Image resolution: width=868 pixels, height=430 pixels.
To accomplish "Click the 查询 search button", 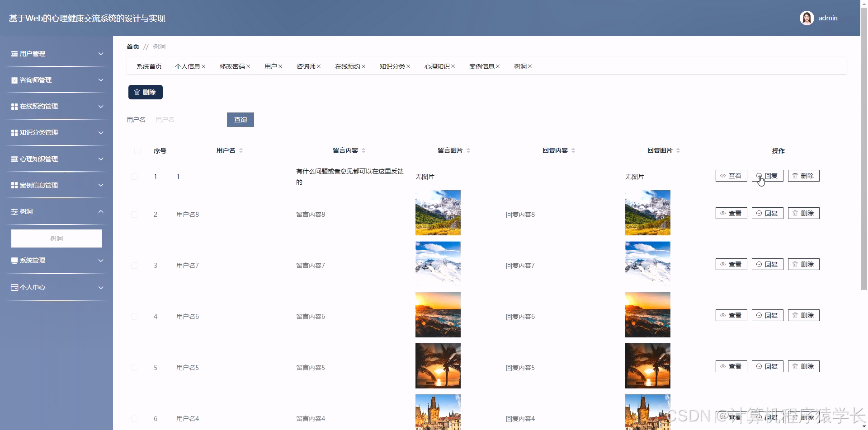I will pos(240,120).
